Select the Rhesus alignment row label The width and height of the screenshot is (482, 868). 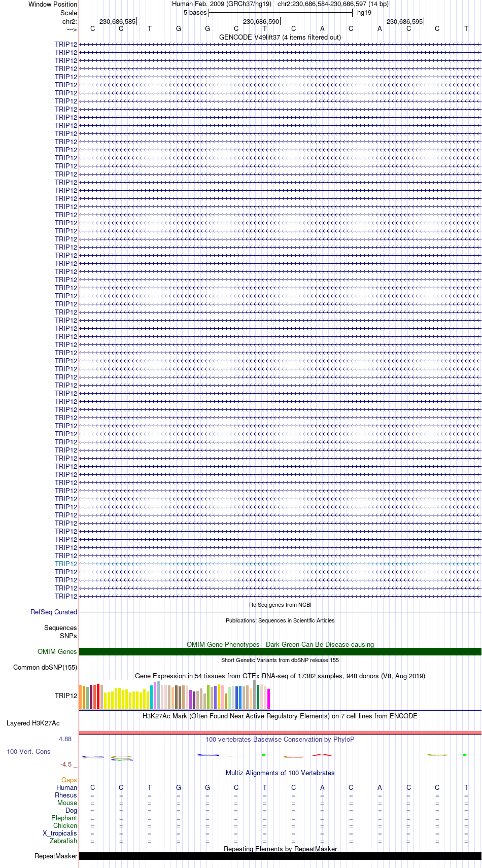pyautogui.click(x=66, y=795)
